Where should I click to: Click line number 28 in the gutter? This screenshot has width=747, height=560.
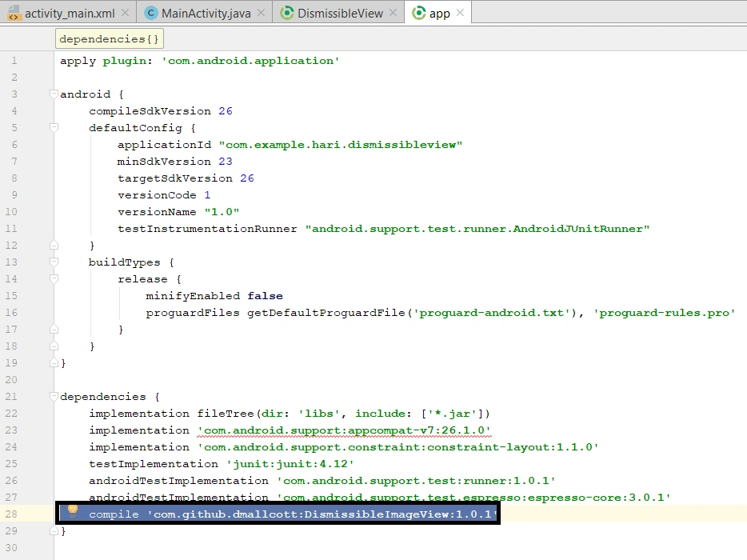(11, 514)
